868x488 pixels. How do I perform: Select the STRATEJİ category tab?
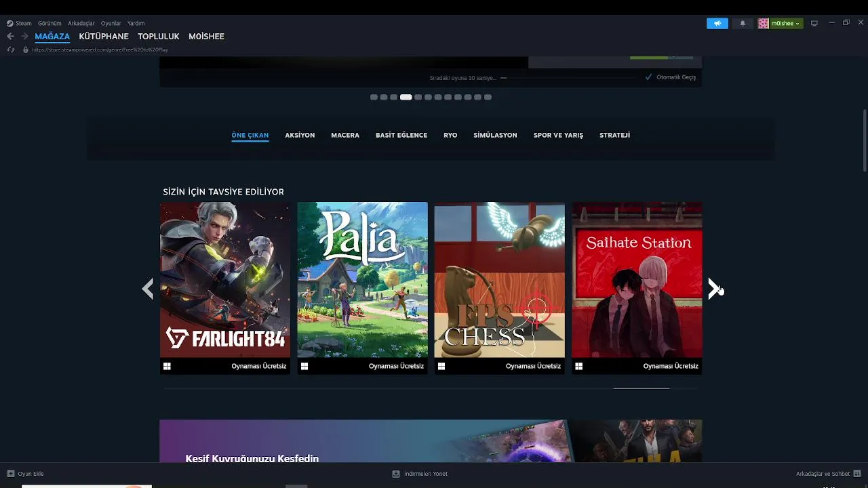[x=614, y=135]
